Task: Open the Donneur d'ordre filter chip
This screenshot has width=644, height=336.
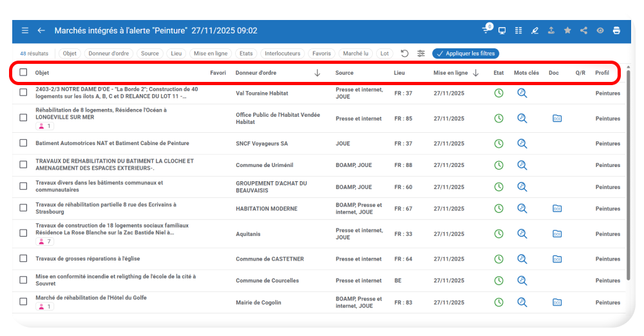Action: [109, 54]
